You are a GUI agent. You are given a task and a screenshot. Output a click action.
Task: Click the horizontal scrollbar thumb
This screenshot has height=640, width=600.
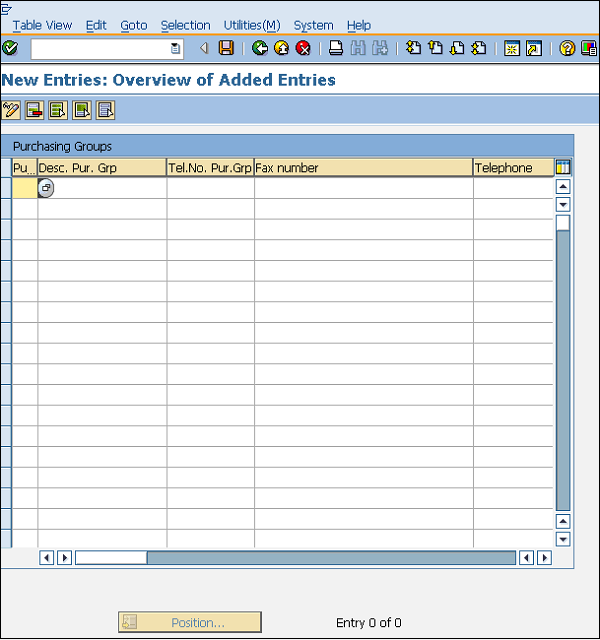point(111,558)
